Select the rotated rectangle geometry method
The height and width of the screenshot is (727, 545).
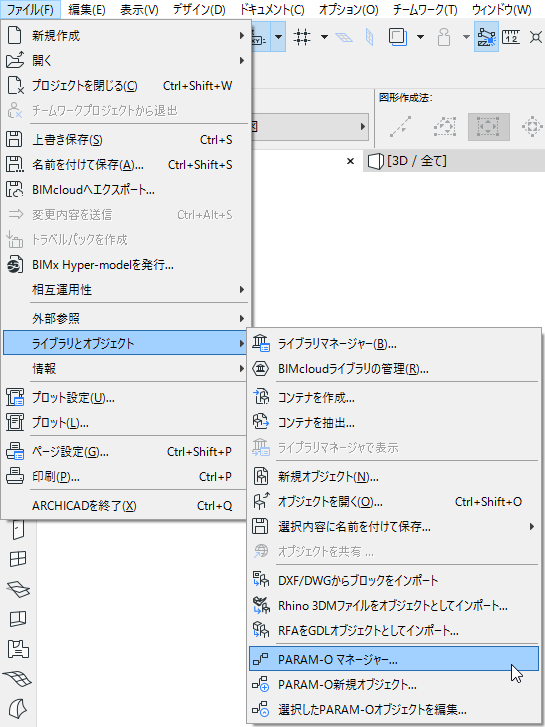click(x=444, y=127)
